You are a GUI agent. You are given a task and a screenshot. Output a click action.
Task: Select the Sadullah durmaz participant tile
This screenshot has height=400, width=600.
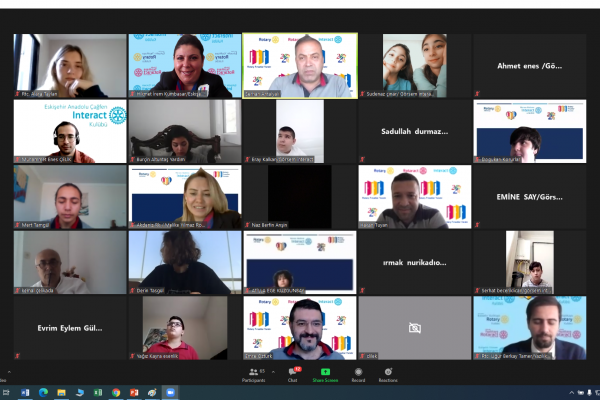414,132
